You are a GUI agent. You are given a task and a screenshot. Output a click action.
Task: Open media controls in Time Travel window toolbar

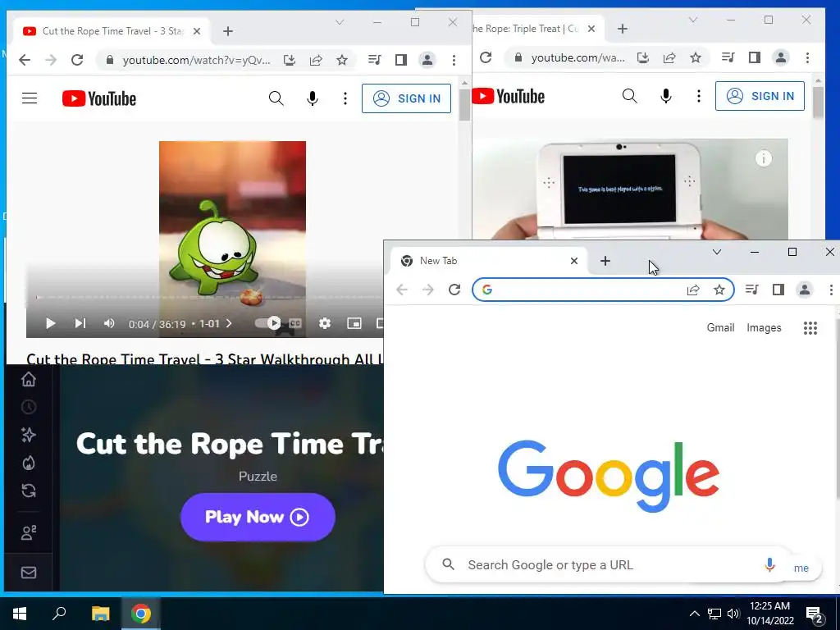pyautogui.click(x=374, y=60)
